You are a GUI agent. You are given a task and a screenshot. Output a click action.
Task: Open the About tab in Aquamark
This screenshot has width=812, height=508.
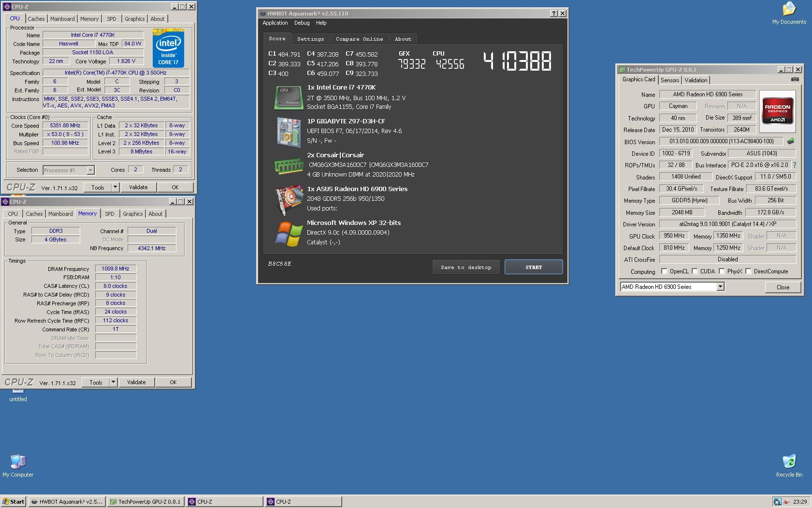(403, 39)
